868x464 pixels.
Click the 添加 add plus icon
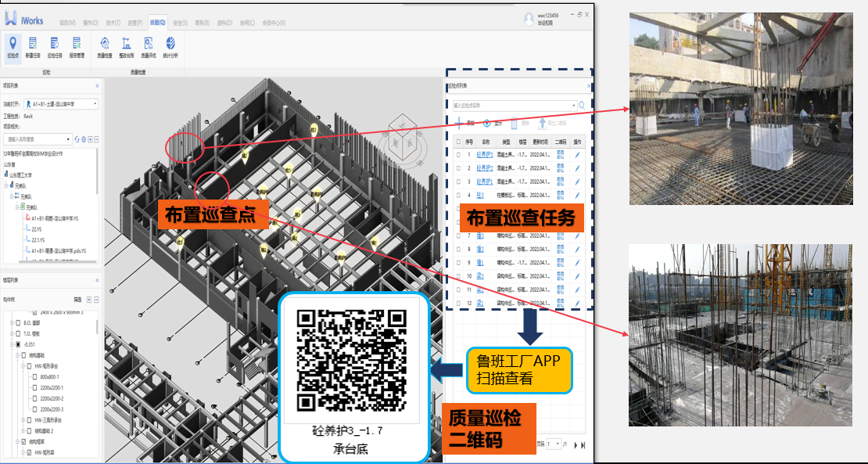458,124
